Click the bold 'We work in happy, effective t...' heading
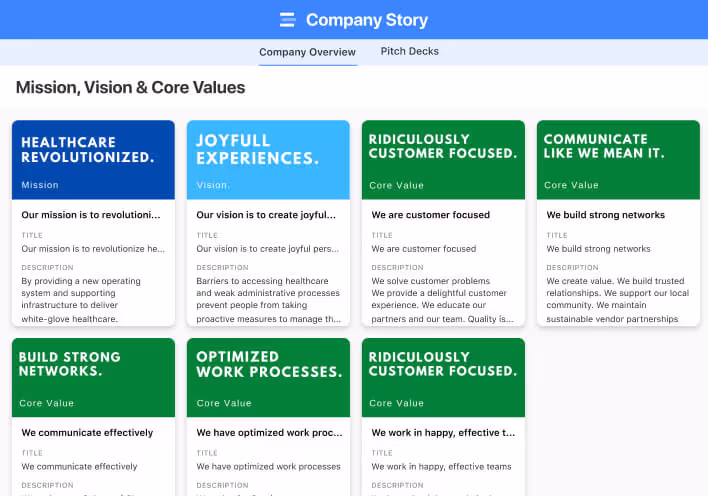The image size is (708, 496). coord(443,433)
